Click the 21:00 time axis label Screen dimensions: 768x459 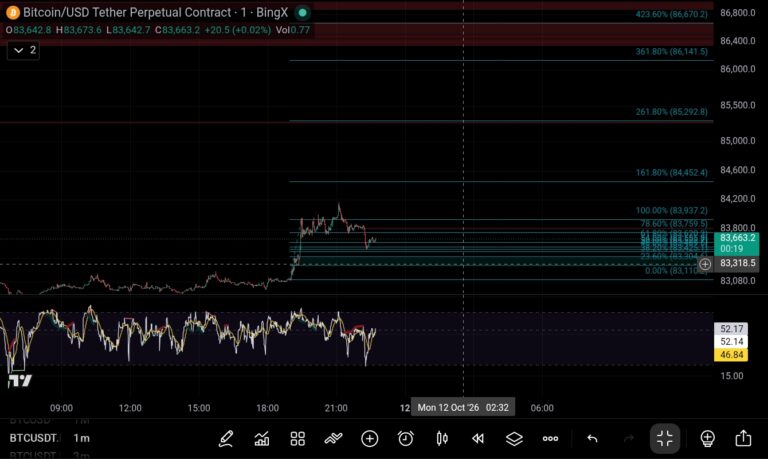[336, 408]
